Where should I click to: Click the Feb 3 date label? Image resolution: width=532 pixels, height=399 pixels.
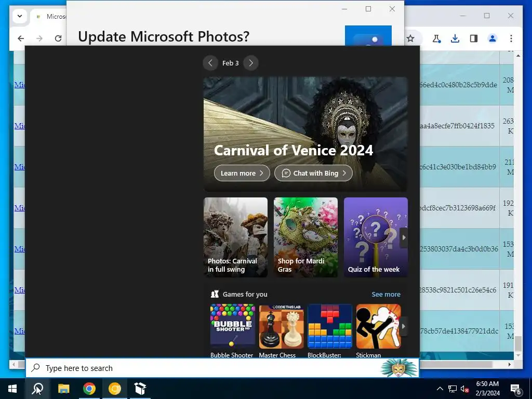click(x=230, y=63)
